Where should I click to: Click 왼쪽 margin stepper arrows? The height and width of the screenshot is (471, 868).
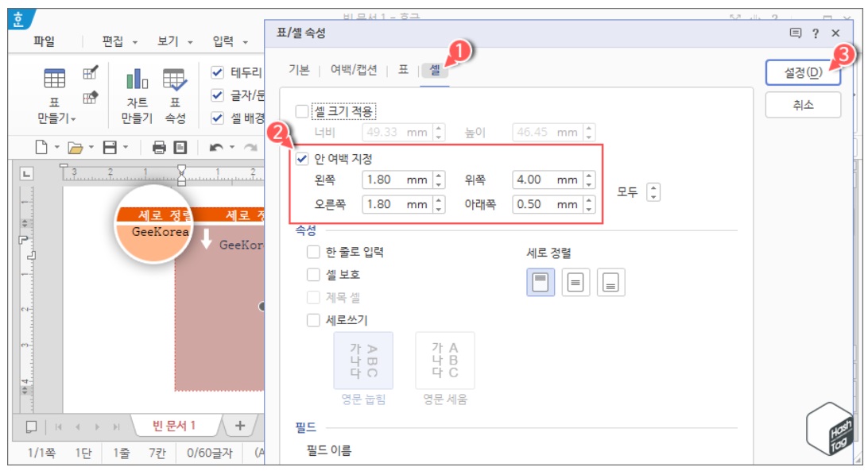coord(439,180)
